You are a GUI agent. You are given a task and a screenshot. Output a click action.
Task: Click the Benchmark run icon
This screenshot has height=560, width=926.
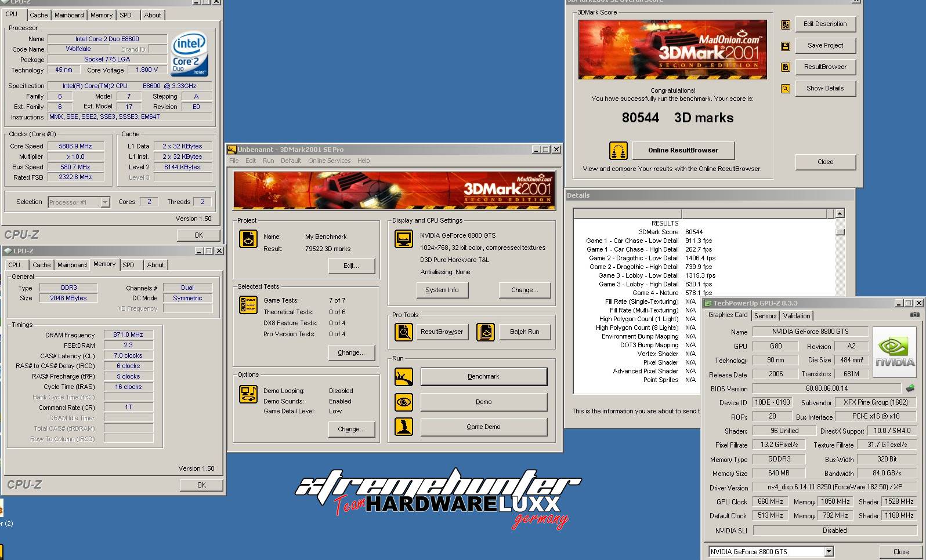pos(404,377)
